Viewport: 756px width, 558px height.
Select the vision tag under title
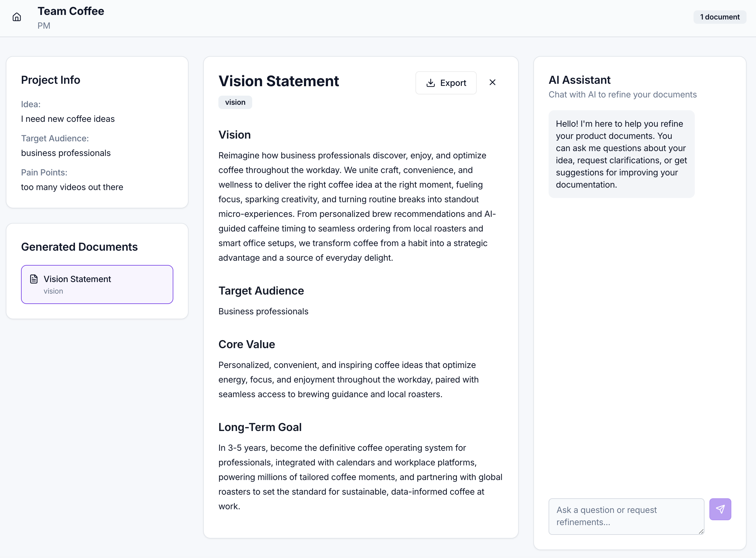(x=235, y=102)
